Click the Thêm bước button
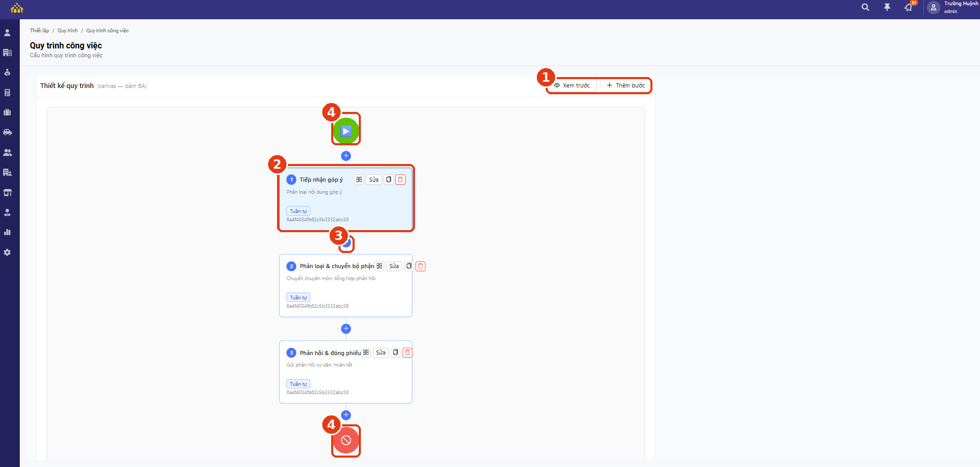Viewport: 980px width, 467px height. click(625, 85)
